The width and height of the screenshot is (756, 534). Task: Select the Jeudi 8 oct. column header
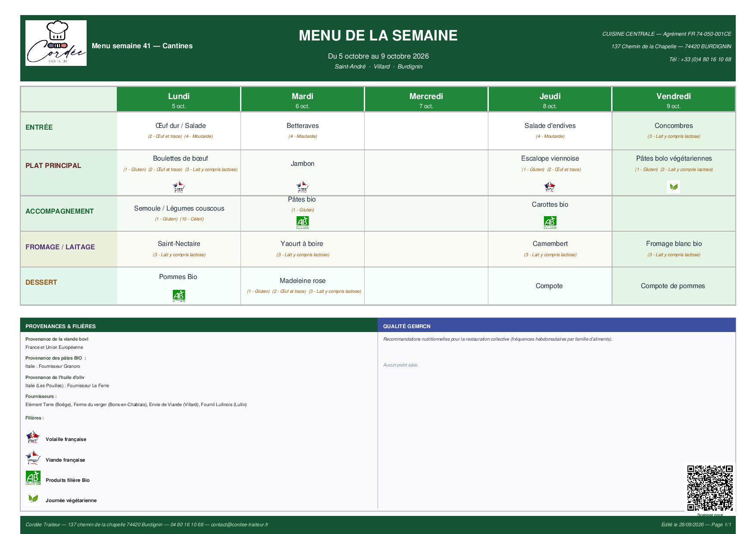(550, 99)
